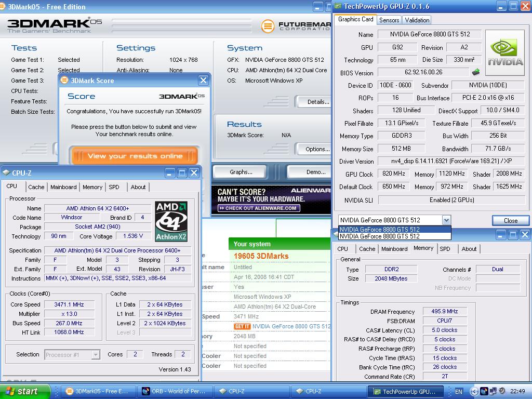
Task: Click the GPU-Z title bar icon
Action: click(x=338, y=6)
